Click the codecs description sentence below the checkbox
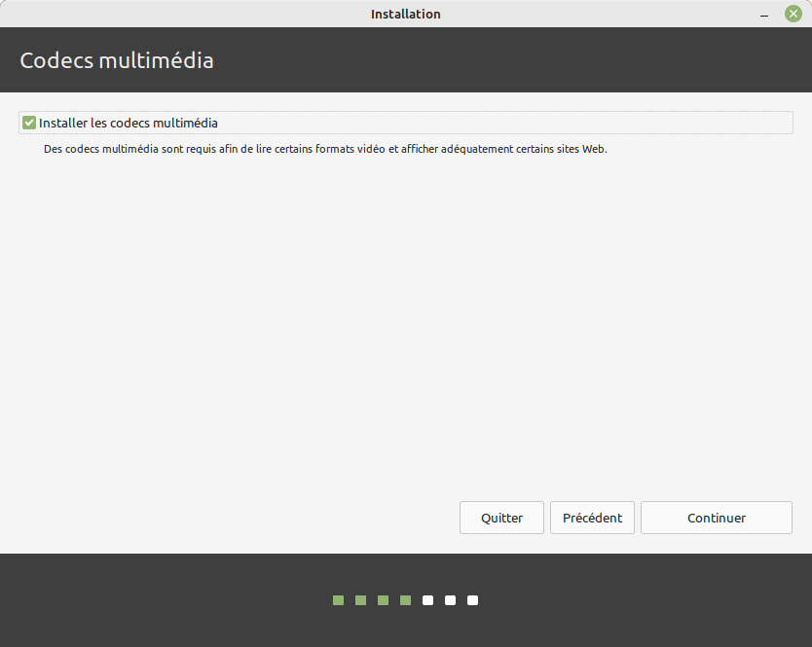 (325, 150)
